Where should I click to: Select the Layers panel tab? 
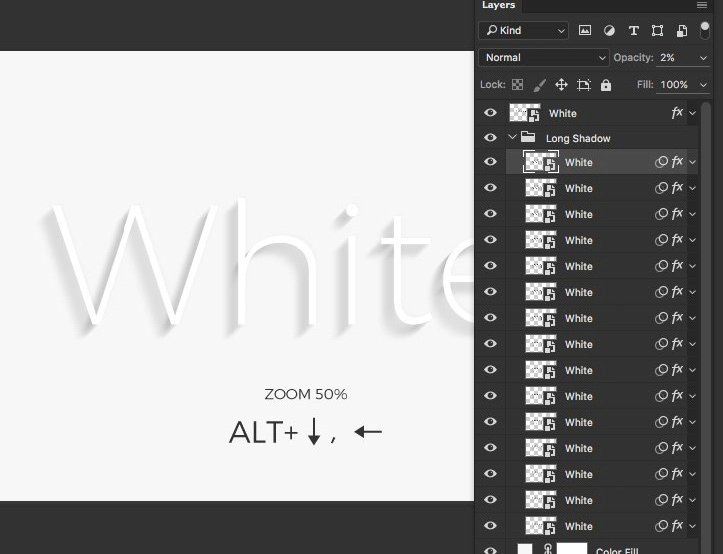pyautogui.click(x=499, y=6)
